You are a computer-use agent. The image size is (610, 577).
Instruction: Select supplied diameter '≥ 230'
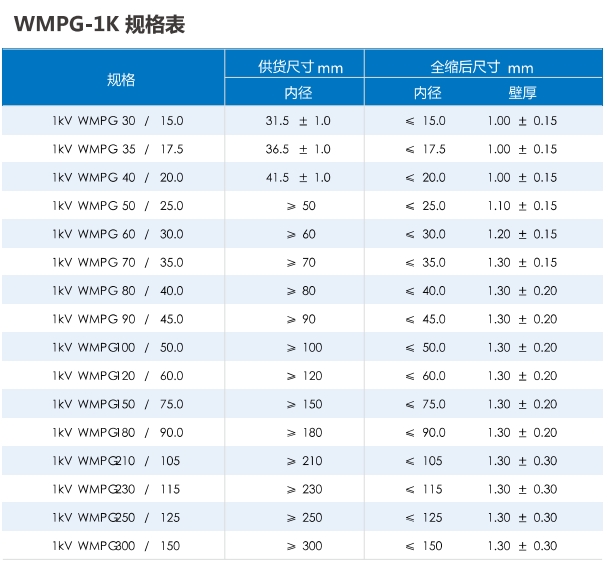pyautogui.click(x=305, y=489)
